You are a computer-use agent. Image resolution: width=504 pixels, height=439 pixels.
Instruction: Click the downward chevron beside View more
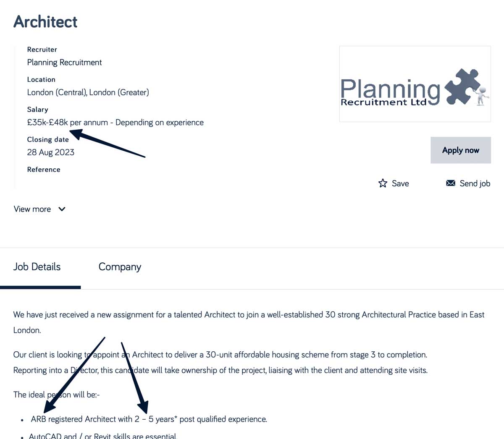(61, 209)
